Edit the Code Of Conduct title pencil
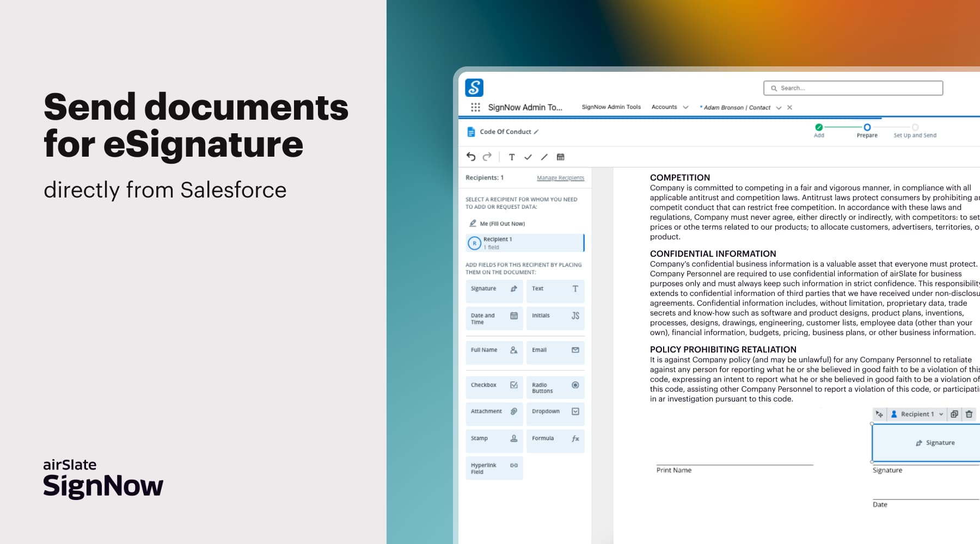 click(536, 132)
